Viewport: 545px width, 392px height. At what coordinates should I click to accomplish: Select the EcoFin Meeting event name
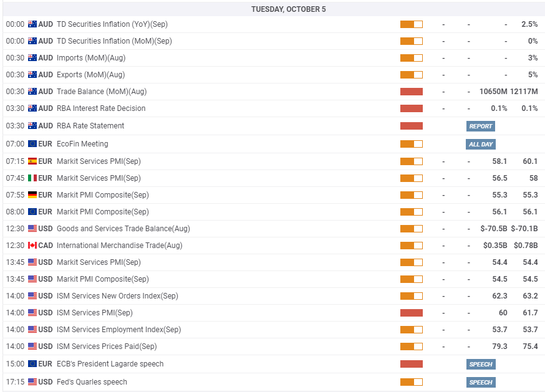(x=82, y=144)
